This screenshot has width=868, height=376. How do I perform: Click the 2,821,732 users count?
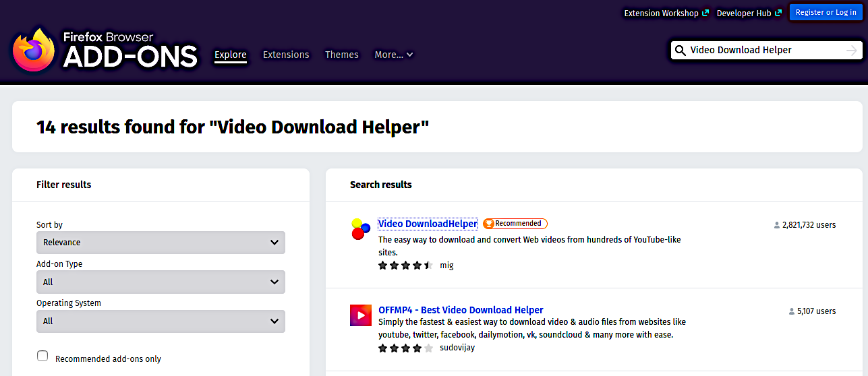click(x=805, y=225)
